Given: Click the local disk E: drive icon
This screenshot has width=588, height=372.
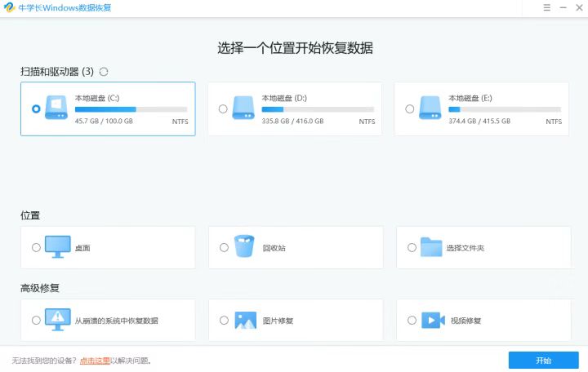Looking at the screenshot, I should 430,108.
